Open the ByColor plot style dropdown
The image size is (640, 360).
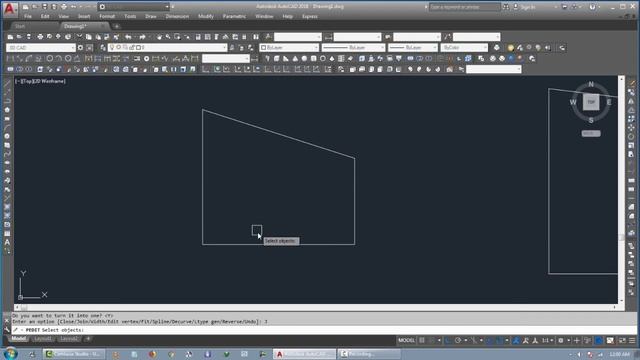pos(464,48)
